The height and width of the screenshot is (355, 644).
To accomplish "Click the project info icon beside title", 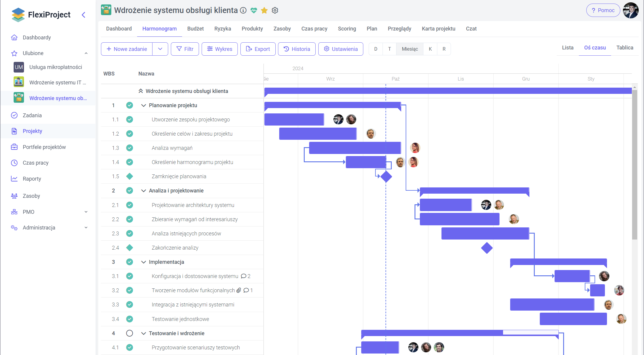I will (243, 10).
